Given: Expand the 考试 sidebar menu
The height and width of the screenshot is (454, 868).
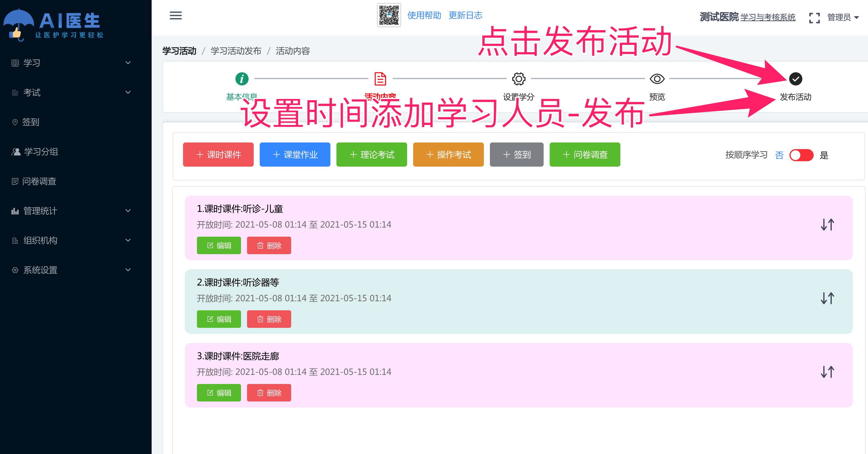Looking at the screenshot, I should 71,92.
